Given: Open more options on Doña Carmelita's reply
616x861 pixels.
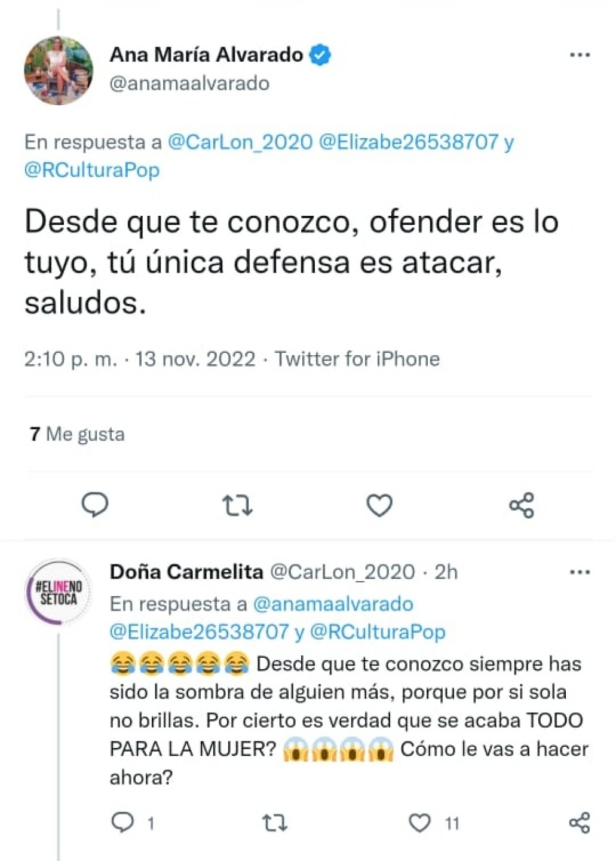Looking at the screenshot, I should point(580,572).
